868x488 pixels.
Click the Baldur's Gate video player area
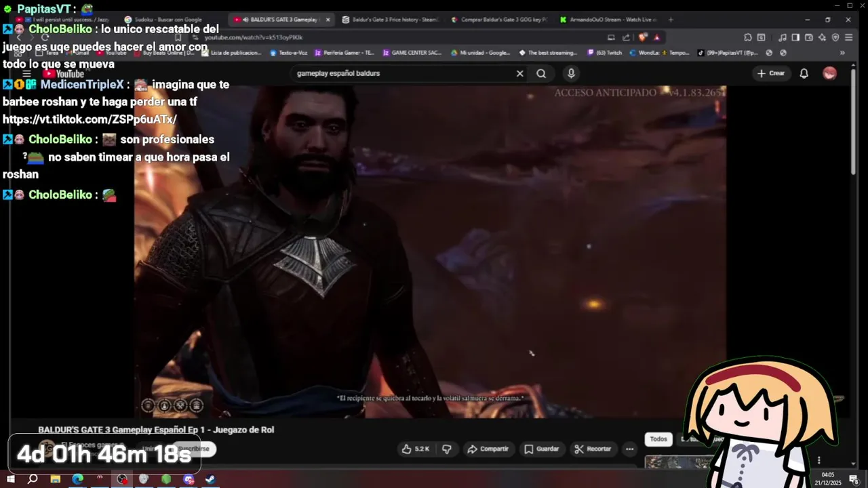(430, 251)
